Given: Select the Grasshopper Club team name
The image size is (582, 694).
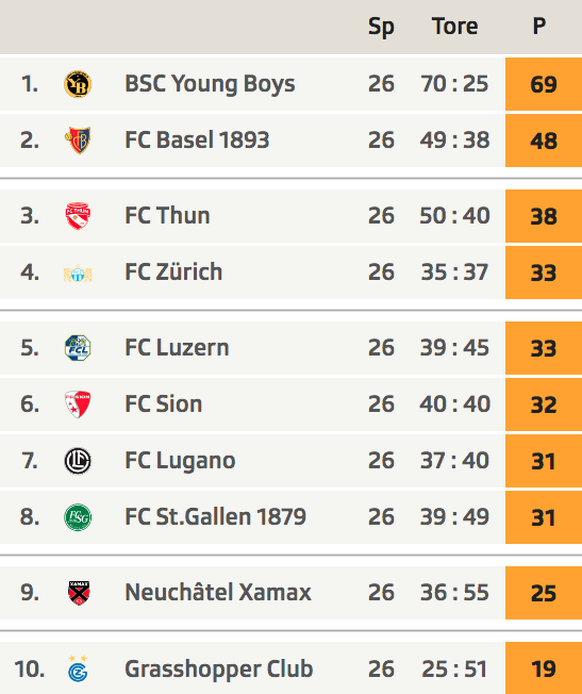Looking at the screenshot, I should (x=219, y=669).
